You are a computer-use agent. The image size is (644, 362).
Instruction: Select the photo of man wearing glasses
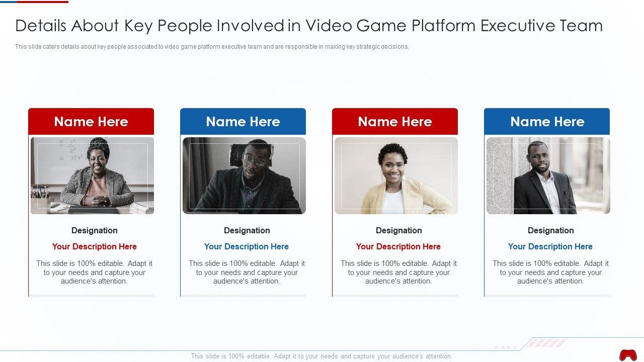click(x=244, y=175)
